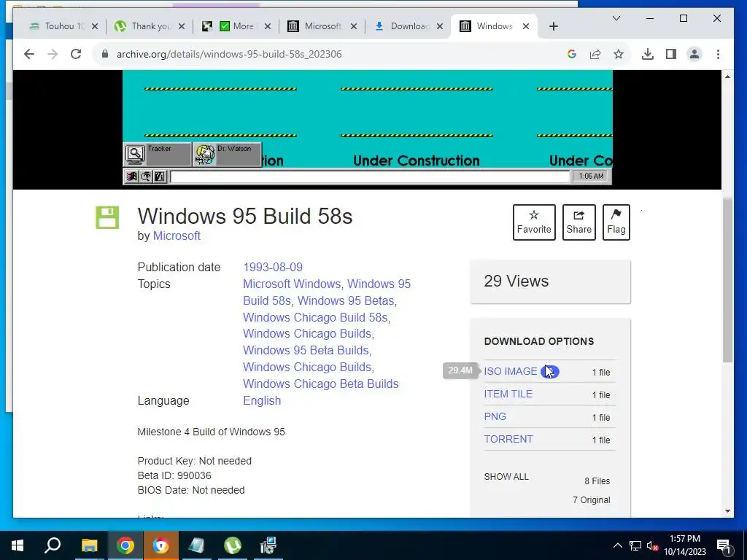
Task: Show hidden system tray icons
Action: click(x=617, y=545)
